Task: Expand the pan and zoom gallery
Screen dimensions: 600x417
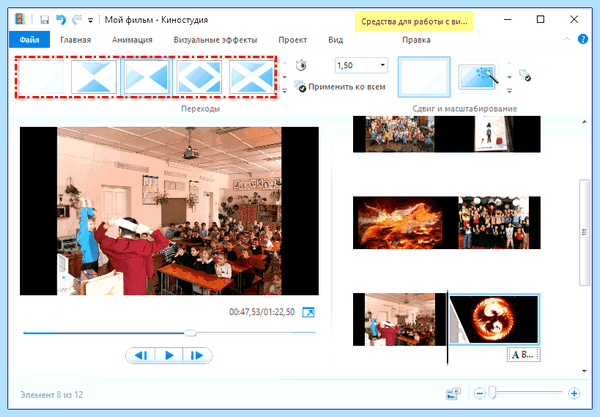Action: point(509,91)
